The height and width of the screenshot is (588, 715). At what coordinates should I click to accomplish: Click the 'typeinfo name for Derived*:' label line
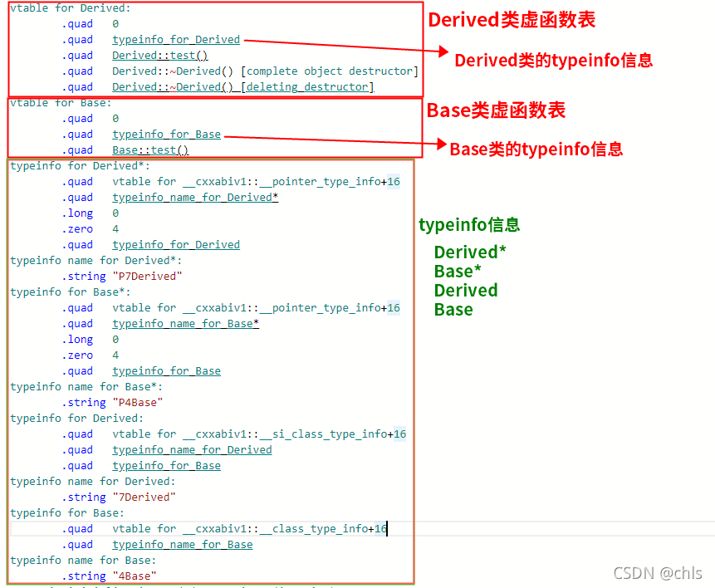(95, 261)
